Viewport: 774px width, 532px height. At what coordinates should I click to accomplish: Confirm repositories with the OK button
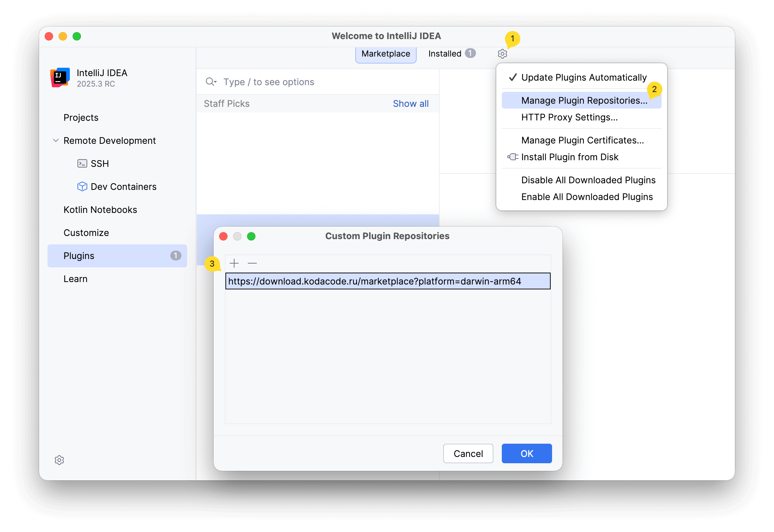(526, 453)
